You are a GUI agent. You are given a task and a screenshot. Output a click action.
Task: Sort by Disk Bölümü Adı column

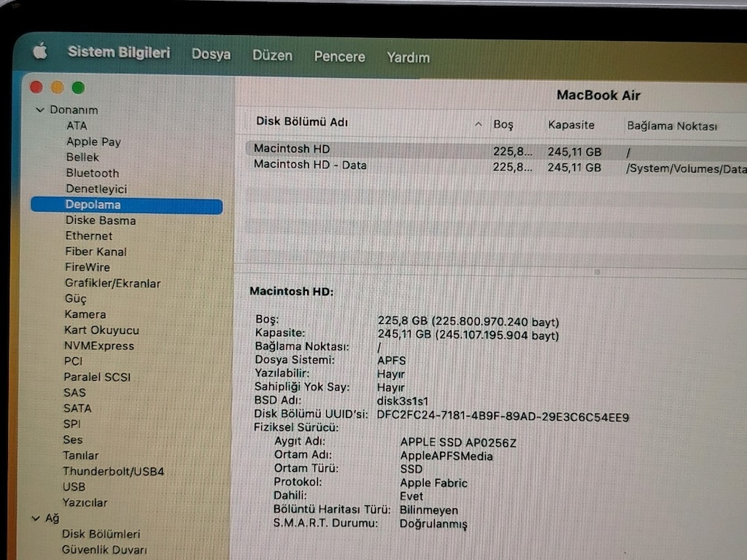pos(302,122)
